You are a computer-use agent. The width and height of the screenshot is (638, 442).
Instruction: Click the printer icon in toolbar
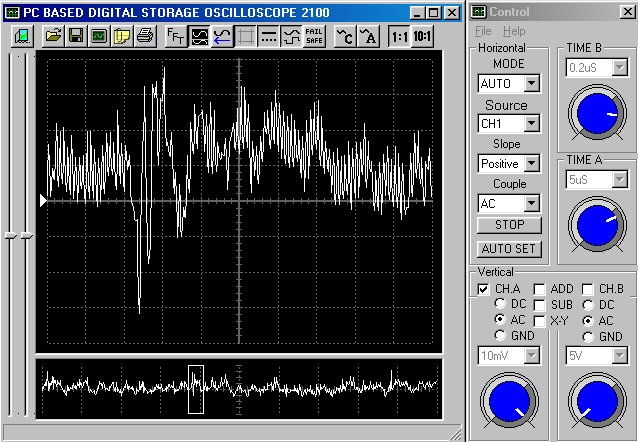coord(145,36)
